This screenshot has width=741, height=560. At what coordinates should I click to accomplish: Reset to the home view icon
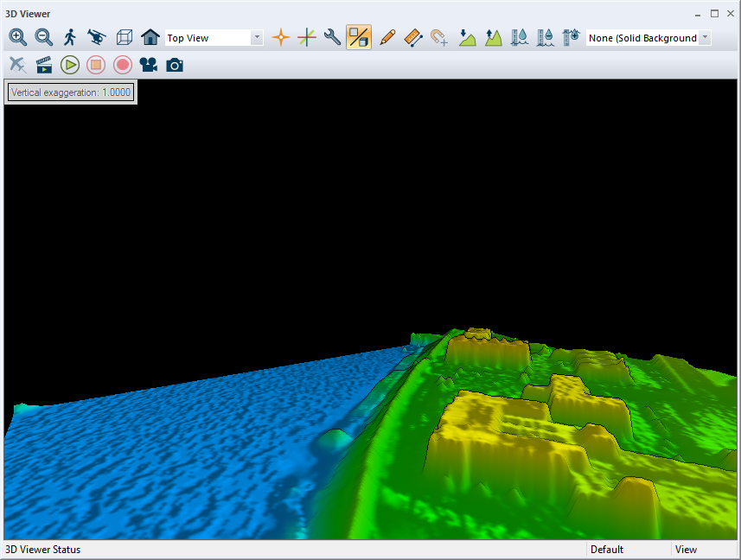point(150,37)
